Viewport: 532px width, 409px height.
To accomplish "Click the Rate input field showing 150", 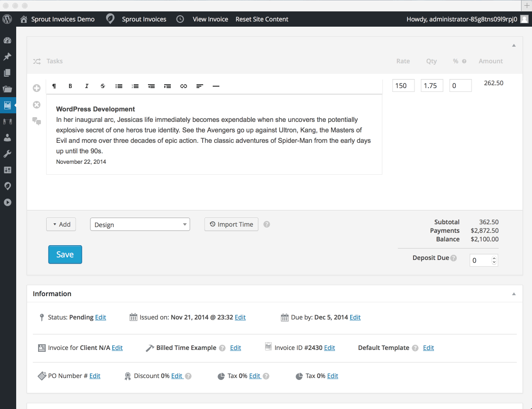I will (x=403, y=86).
